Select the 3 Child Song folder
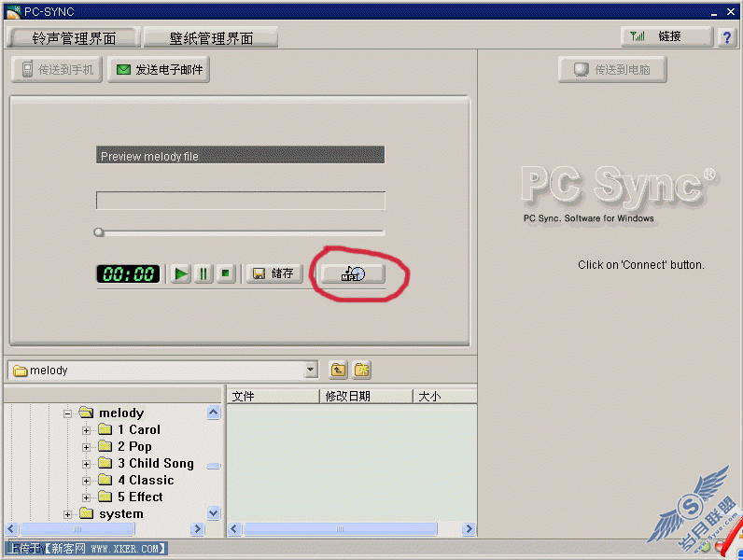 (x=156, y=463)
